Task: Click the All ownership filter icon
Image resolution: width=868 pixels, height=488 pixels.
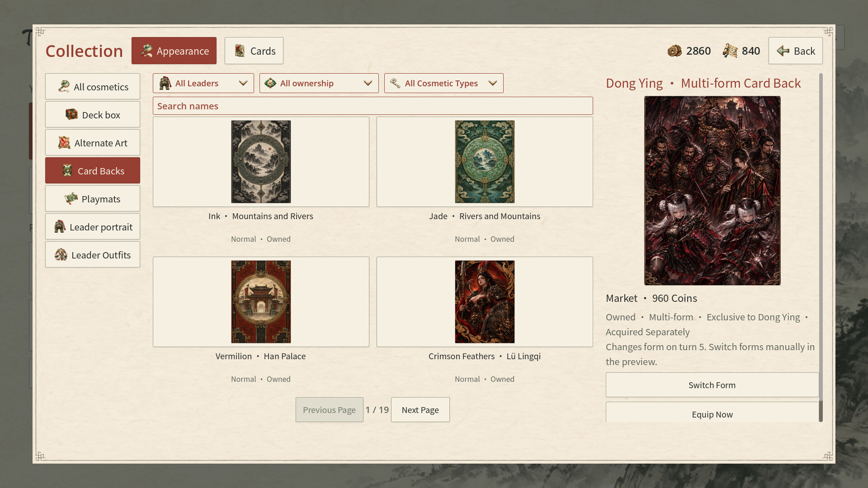Action: coord(270,83)
